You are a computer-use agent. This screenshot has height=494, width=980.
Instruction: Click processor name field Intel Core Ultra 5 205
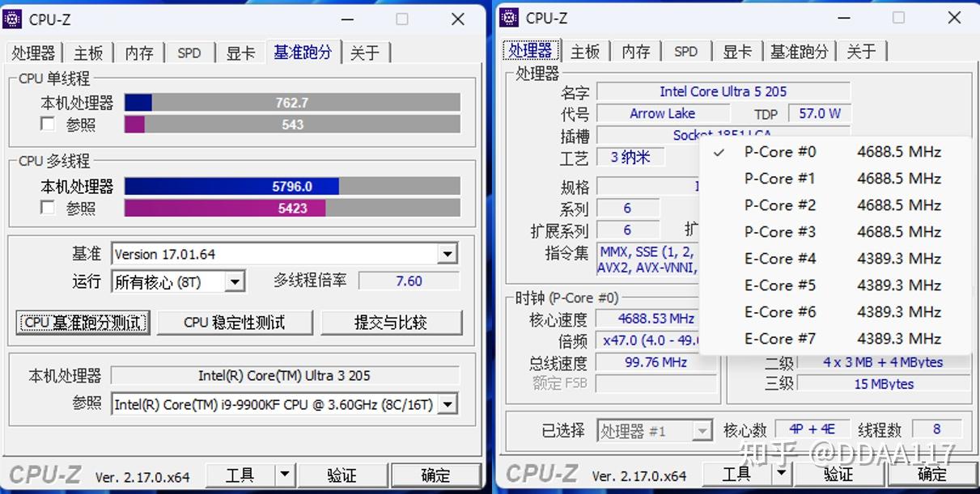pos(723,91)
